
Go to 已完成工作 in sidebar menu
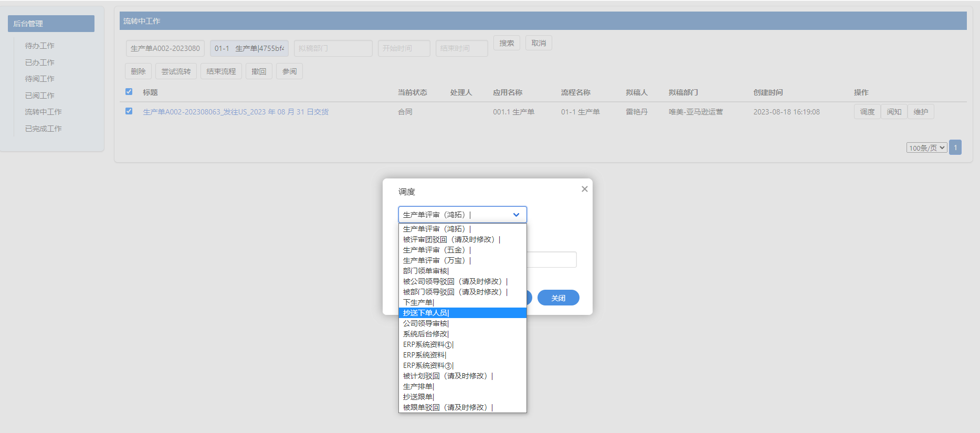click(44, 129)
